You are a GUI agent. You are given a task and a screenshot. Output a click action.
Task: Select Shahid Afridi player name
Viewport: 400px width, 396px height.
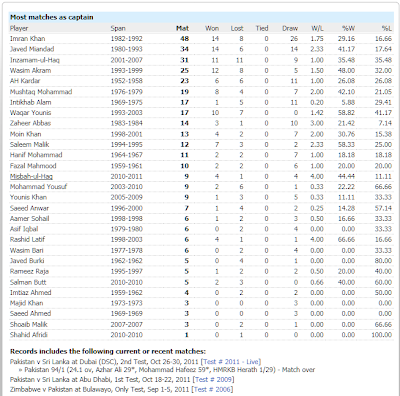(29, 335)
